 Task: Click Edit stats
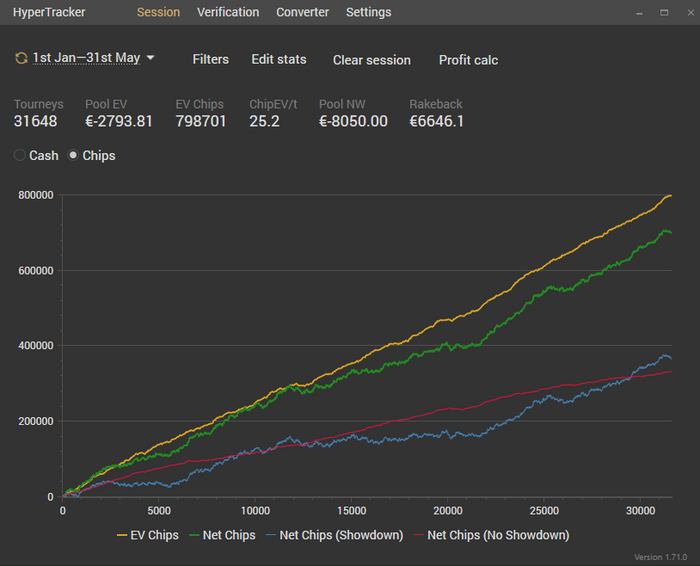(279, 59)
